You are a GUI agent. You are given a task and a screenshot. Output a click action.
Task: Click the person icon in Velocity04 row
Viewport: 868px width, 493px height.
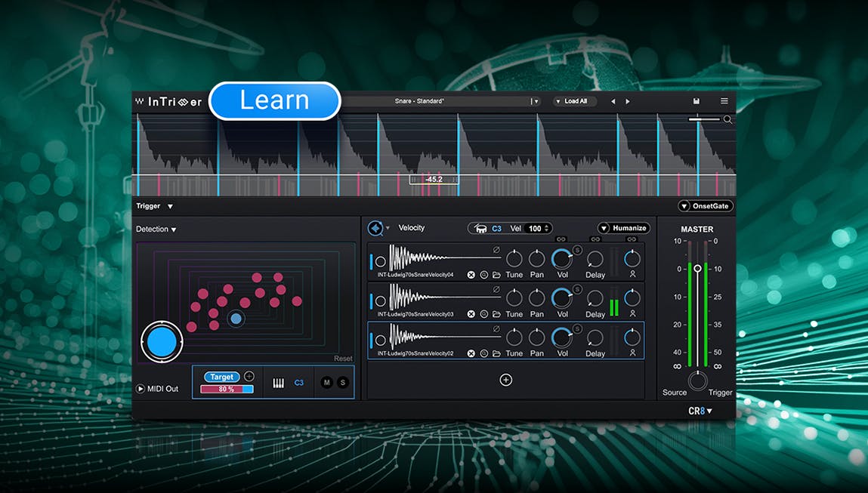pyautogui.click(x=632, y=274)
